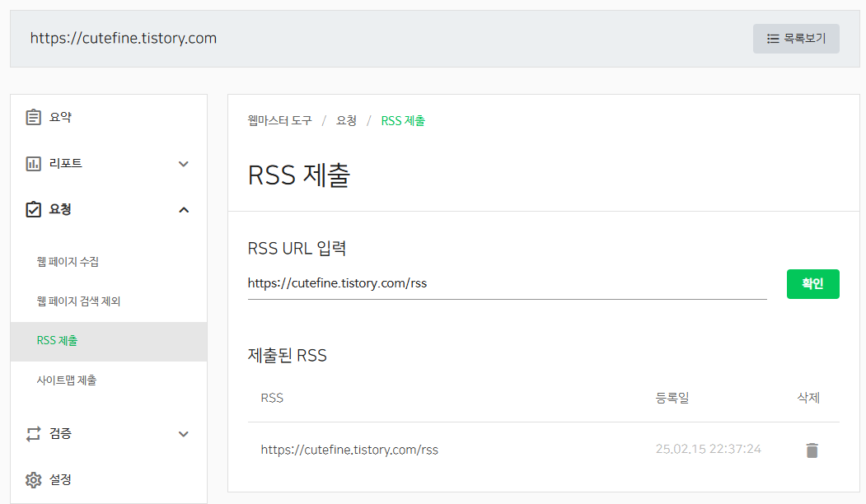
Task: Collapse the 요청 section chevron
Action: point(184,210)
